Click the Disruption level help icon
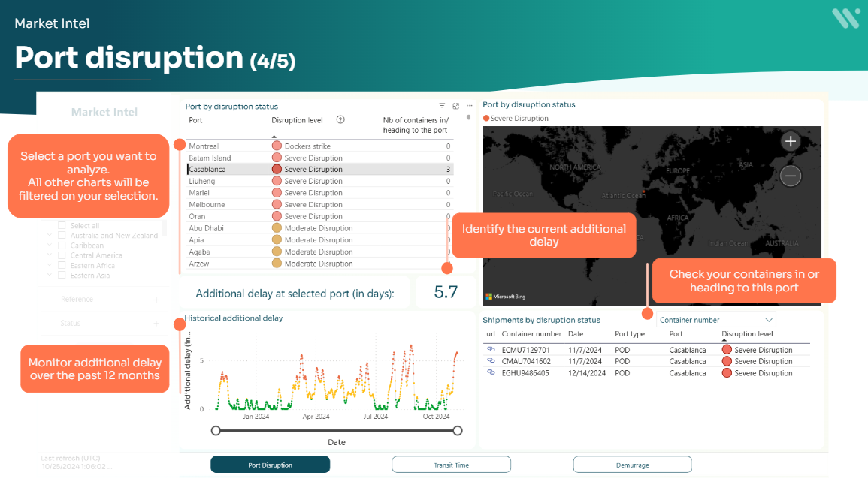The height and width of the screenshot is (488, 868). [x=340, y=119]
